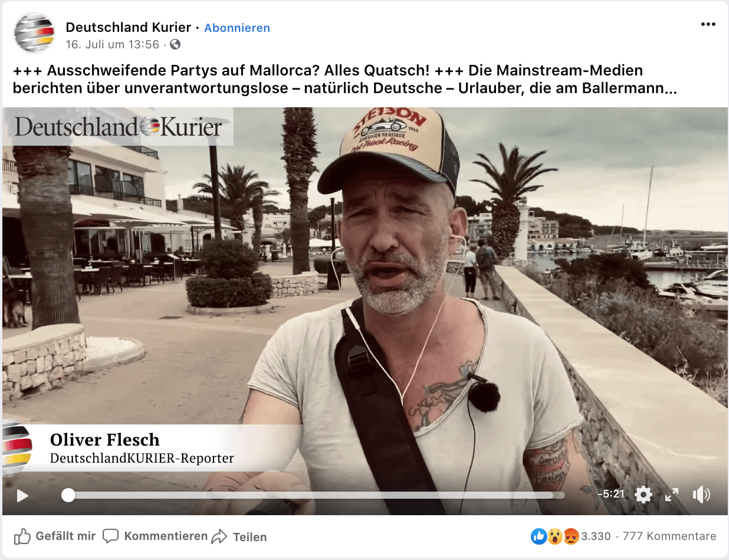The width and height of the screenshot is (729, 560).
Task: Click the remaining time -5:21 label
Action: pos(610,494)
